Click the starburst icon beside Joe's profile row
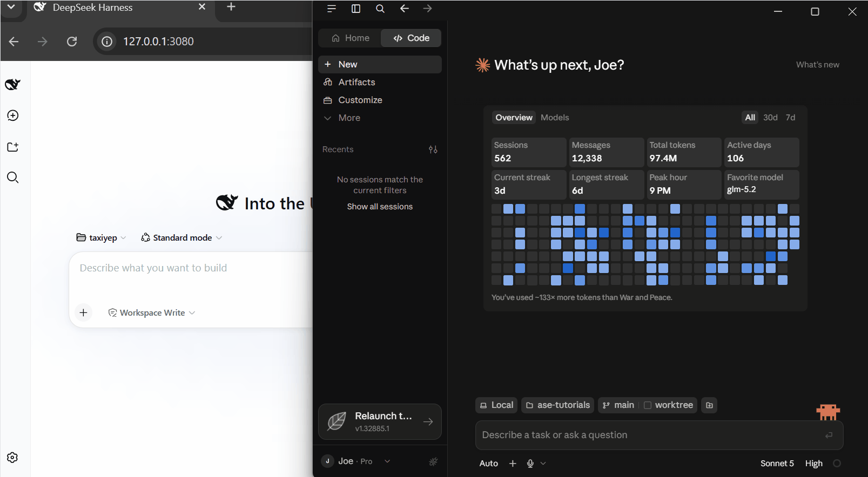This screenshot has height=477, width=868. click(433, 461)
